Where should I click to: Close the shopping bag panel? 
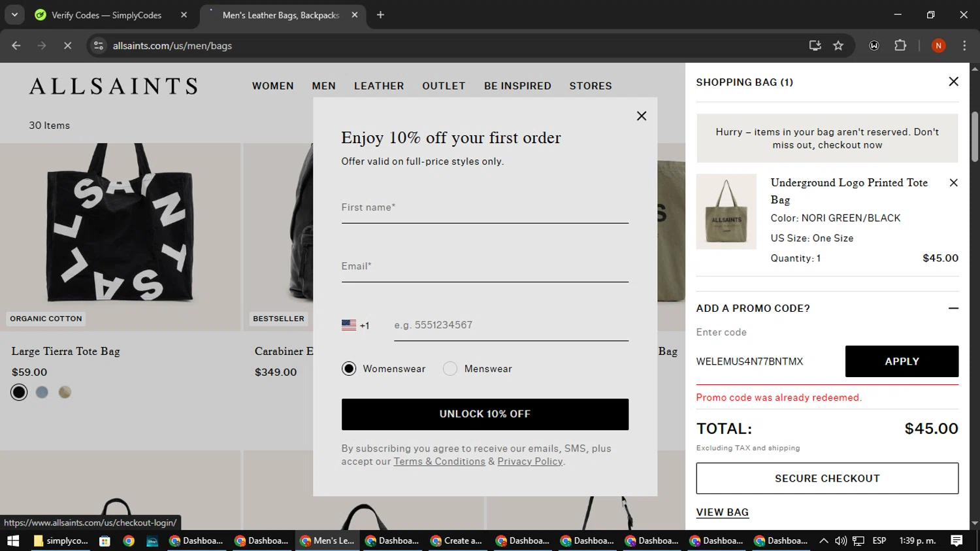(953, 82)
